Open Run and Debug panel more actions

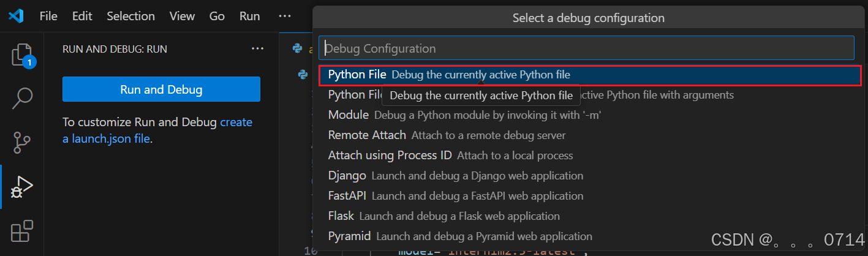click(257, 49)
